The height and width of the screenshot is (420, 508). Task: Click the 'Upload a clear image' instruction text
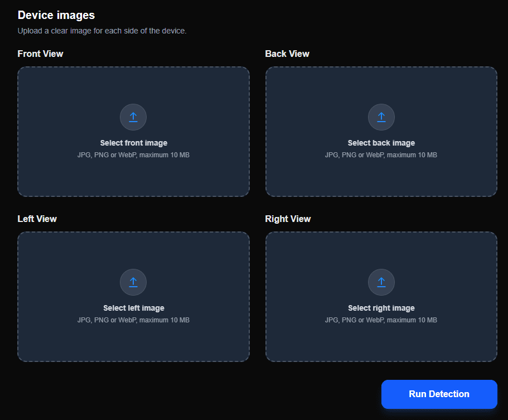102,31
